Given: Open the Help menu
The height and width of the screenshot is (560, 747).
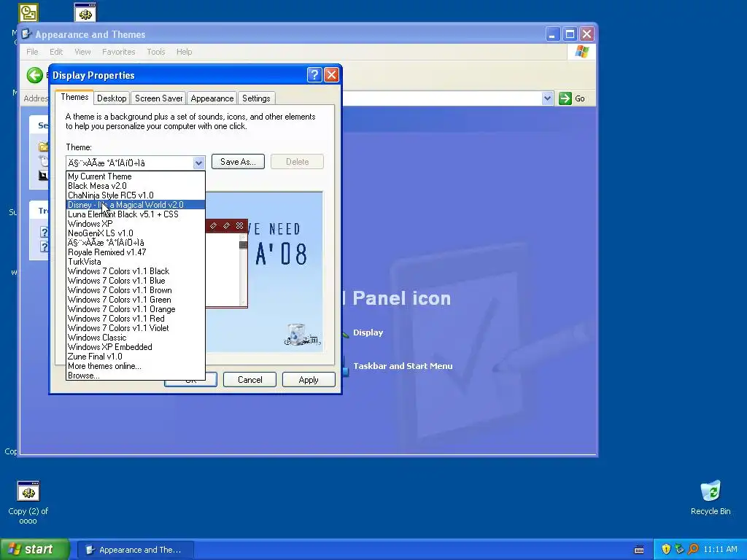Looking at the screenshot, I should pyautogui.click(x=185, y=52).
